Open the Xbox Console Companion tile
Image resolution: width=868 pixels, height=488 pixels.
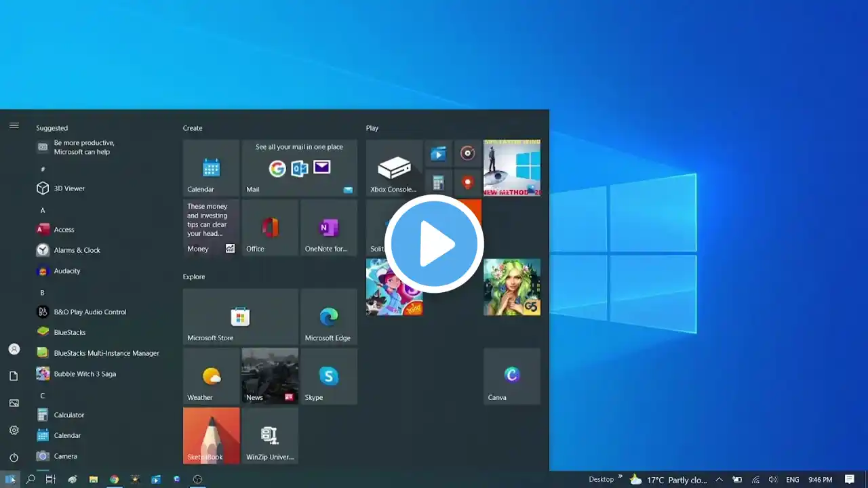click(x=394, y=168)
